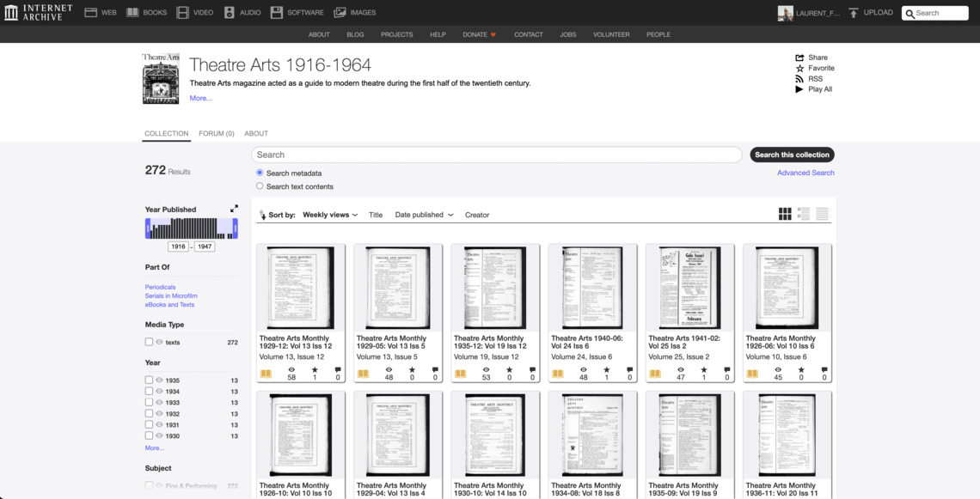980x499 pixels.
Task: Open the Advanced Search link
Action: pyautogui.click(x=805, y=173)
